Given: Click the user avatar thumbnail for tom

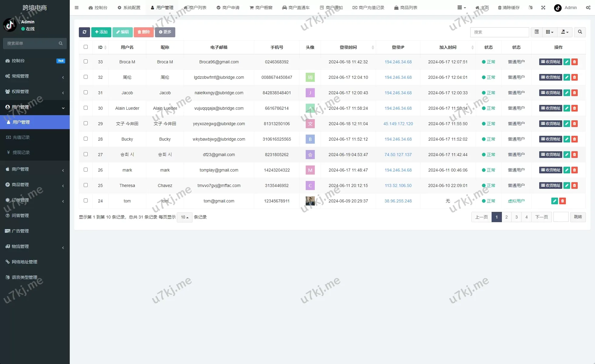Looking at the screenshot, I should click(310, 201).
